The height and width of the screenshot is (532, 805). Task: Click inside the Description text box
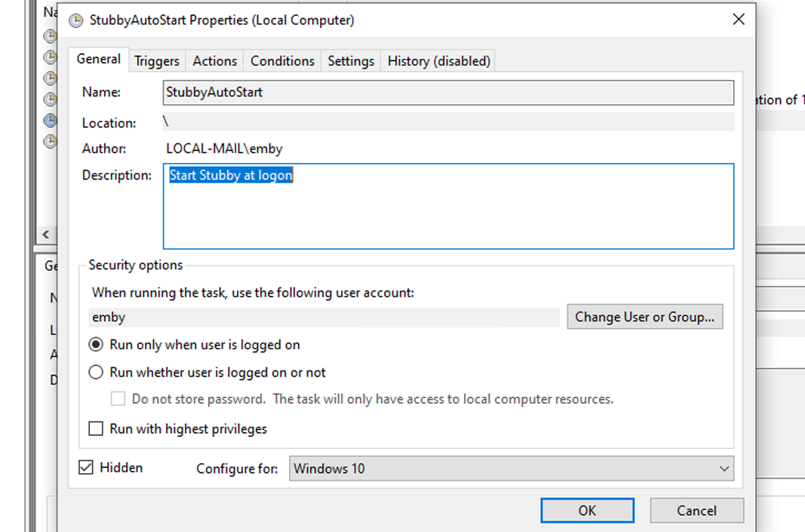(448, 211)
